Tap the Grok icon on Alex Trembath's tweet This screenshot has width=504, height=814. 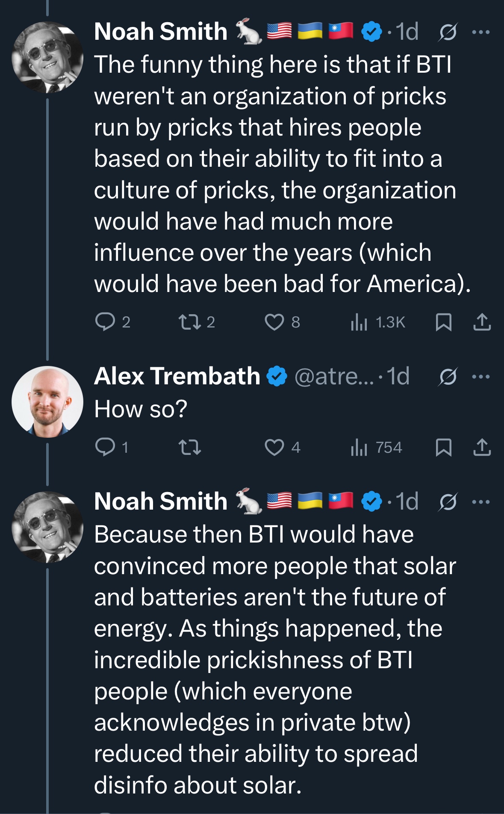click(x=448, y=377)
